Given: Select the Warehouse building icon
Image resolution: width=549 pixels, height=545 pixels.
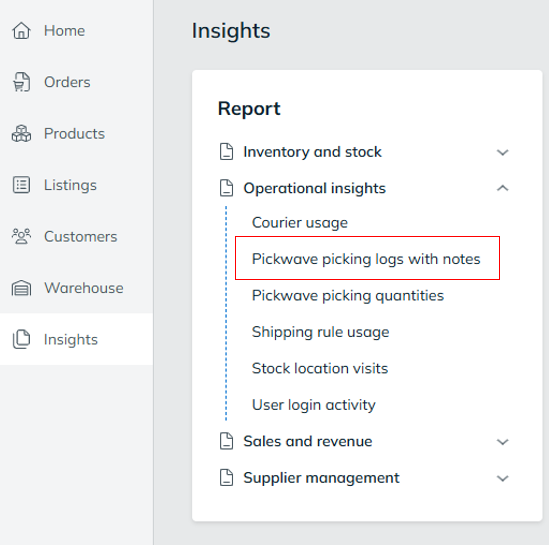Looking at the screenshot, I should point(21,288).
